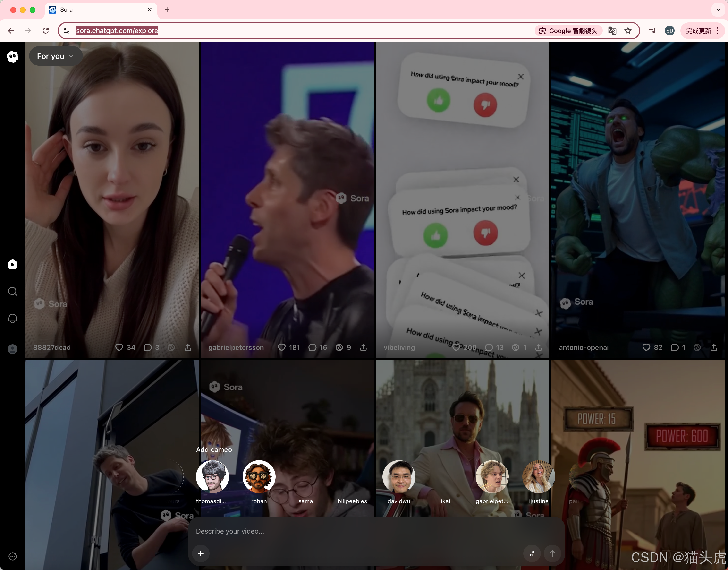The width and height of the screenshot is (728, 570).
Task: Open the more options icon at sidebar bottom
Action: point(13,556)
